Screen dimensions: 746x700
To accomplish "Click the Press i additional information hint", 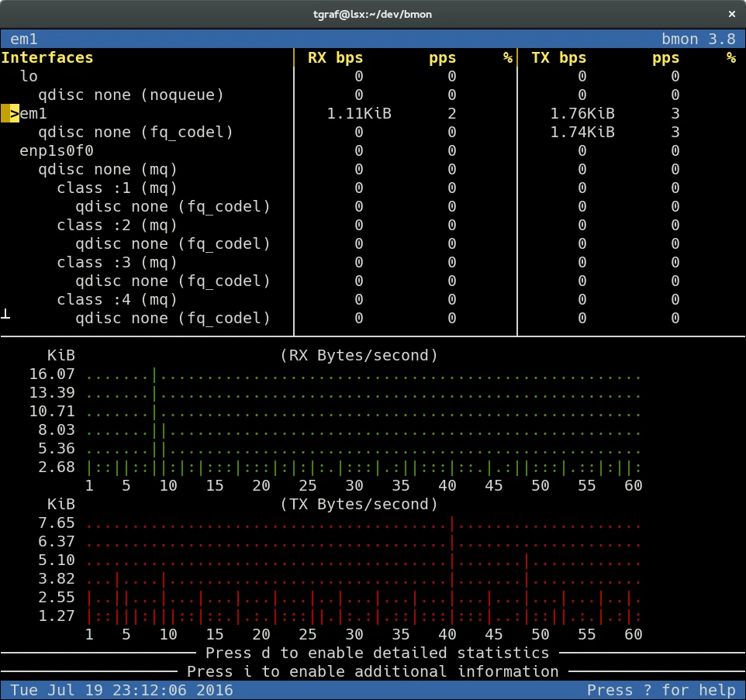I will (x=372, y=671).
